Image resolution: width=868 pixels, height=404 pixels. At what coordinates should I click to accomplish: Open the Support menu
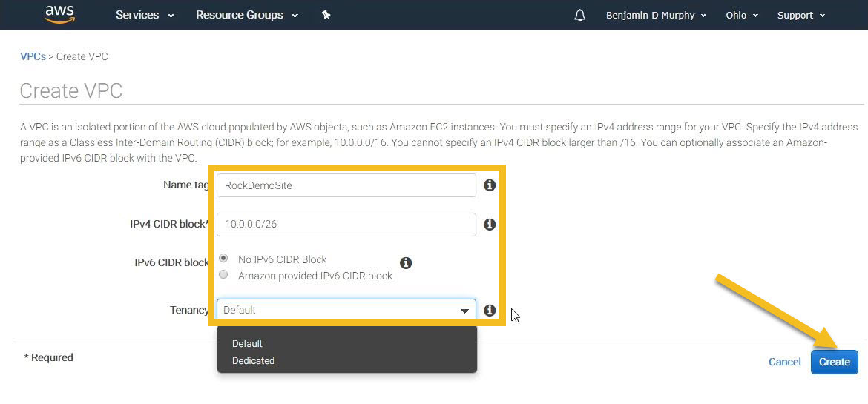(801, 15)
